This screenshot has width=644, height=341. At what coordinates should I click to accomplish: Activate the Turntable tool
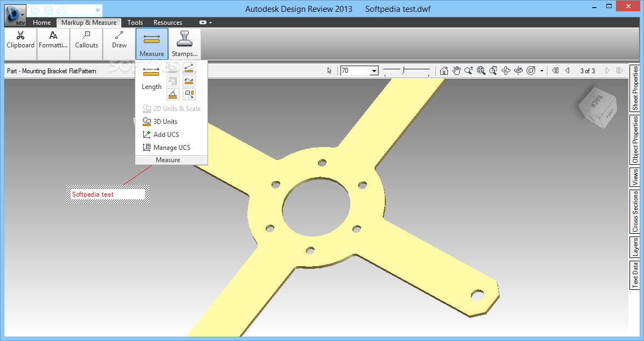518,71
